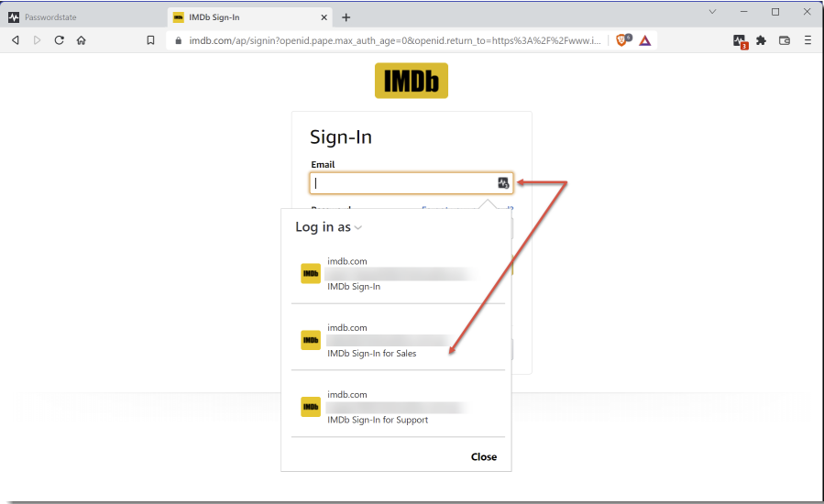
Task: Click the URL address bar
Action: tap(394, 40)
